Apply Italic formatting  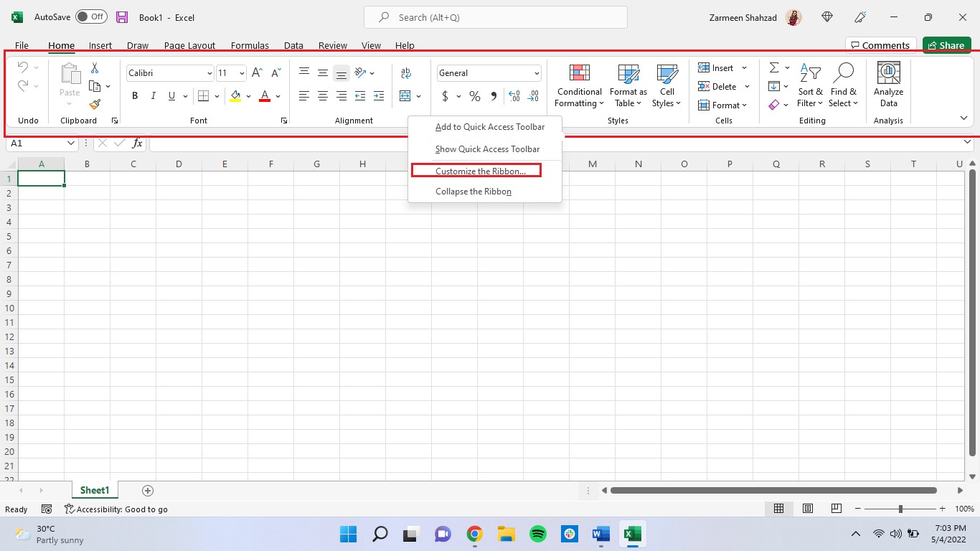click(x=153, y=95)
